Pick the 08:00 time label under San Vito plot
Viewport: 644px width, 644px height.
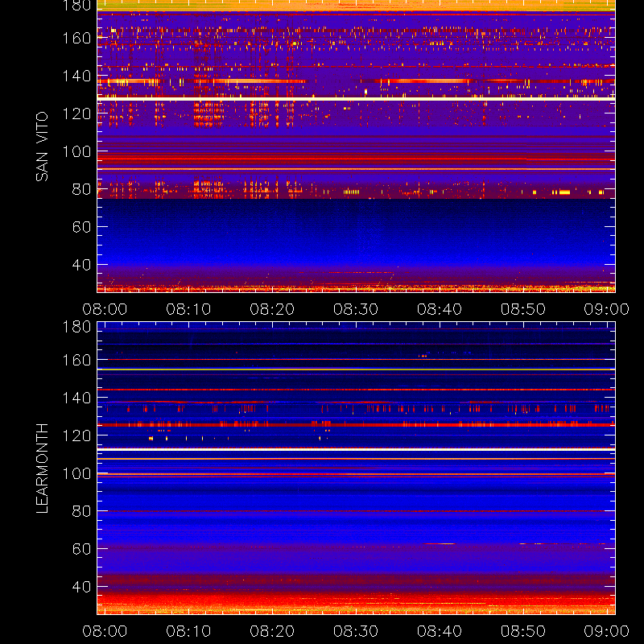pos(105,309)
